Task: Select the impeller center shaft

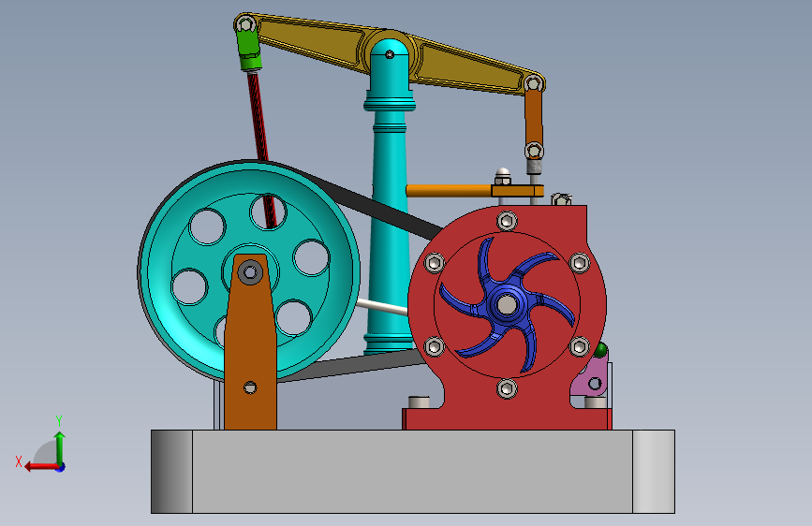Action: coord(507,305)
